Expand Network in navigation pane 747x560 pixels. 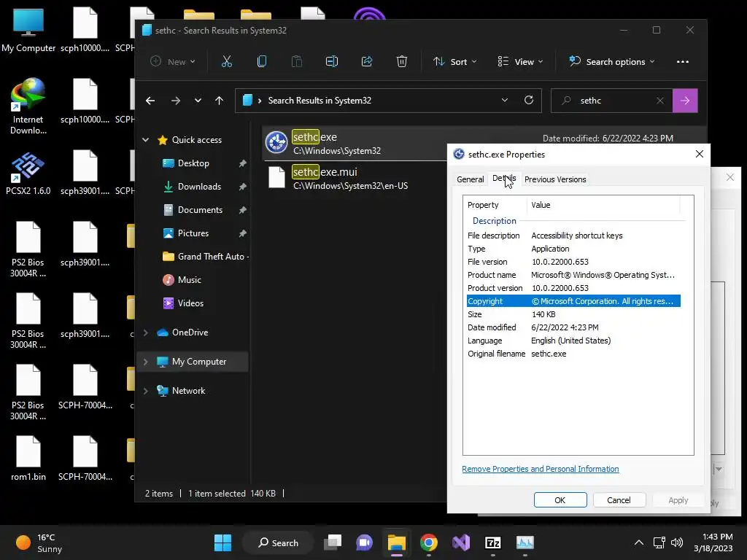point(146,391)
